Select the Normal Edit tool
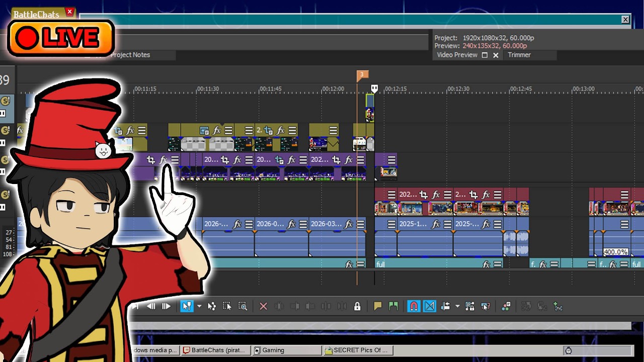This screenshot has height=362, width=644. [x=187, y=306]
